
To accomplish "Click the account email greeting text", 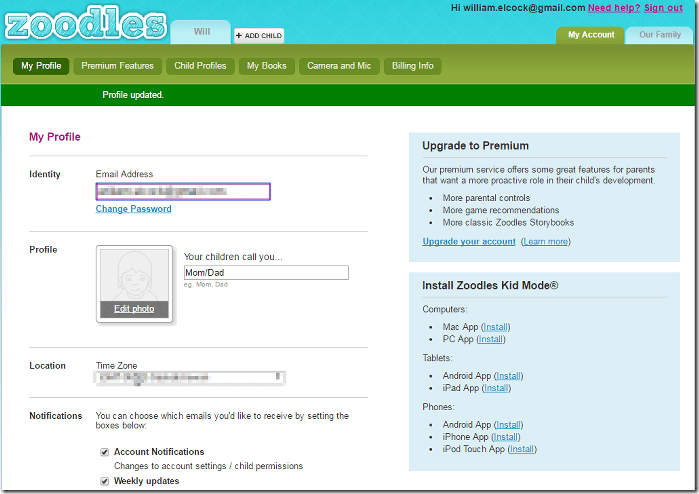I will pyautogui.click(x=518, y=8).
